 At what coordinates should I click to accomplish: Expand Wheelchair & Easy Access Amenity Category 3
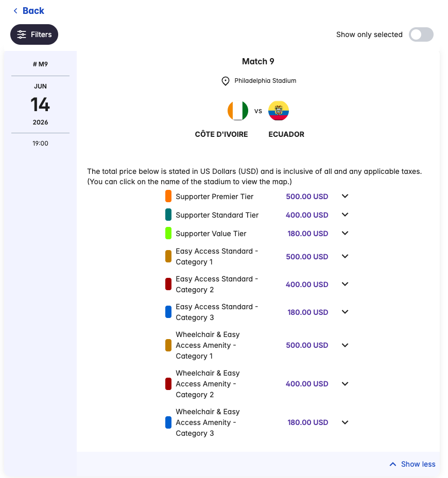345,422
